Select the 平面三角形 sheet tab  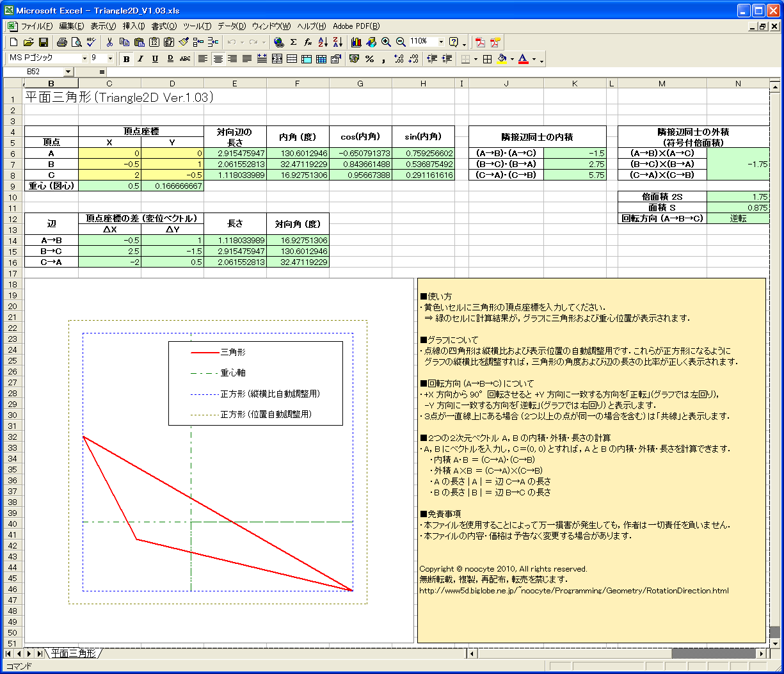pyautogui.click(x=73, y=654)
